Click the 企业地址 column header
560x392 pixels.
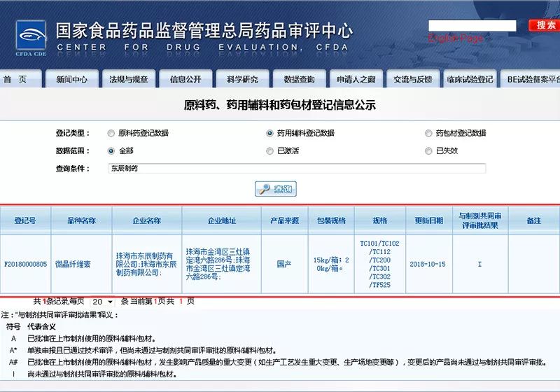pyautogui.click(x=221, y=220)
